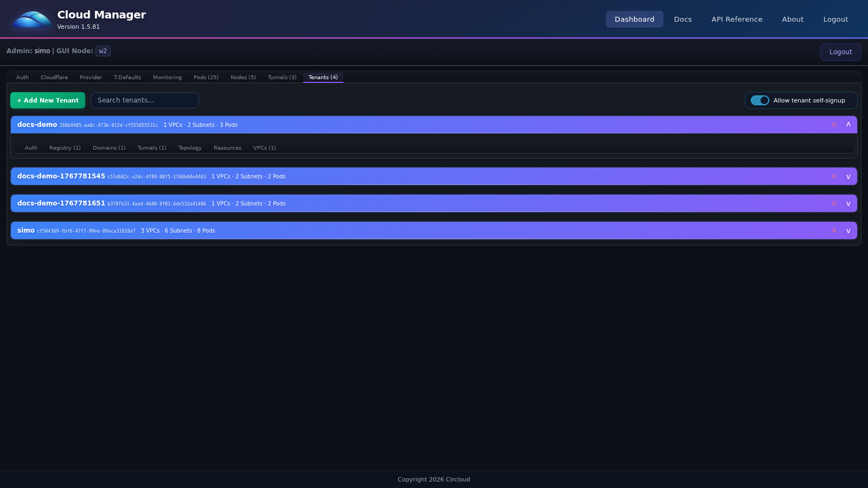Click the delete × on docs-demo-1767781545
This screenshot has height=488, width=868.
[x=834, y=176]
